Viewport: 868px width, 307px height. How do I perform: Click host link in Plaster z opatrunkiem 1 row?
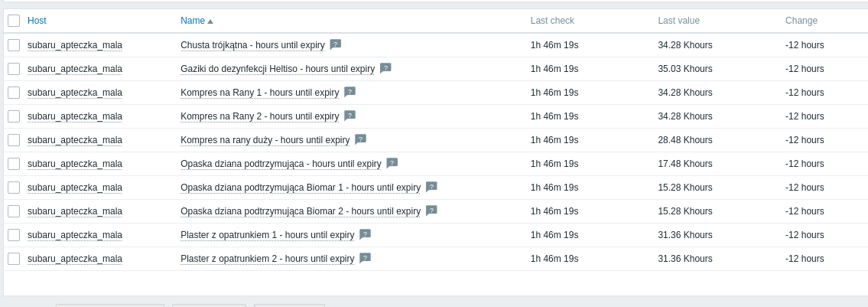[x=75, y=235]
